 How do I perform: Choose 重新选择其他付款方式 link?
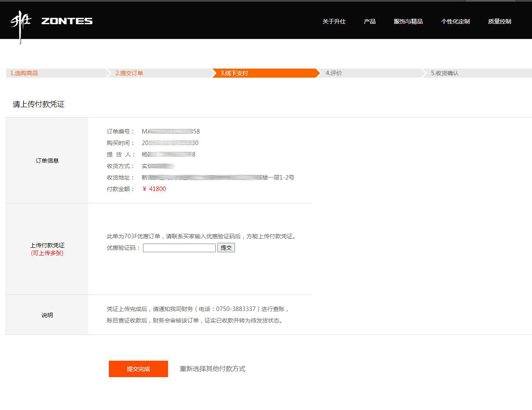point(212,369)
